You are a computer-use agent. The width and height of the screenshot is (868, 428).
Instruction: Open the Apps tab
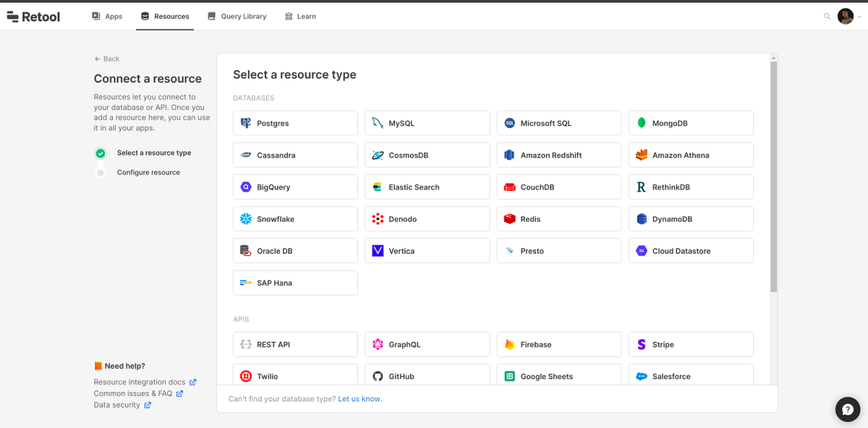[x=107, y=16]
